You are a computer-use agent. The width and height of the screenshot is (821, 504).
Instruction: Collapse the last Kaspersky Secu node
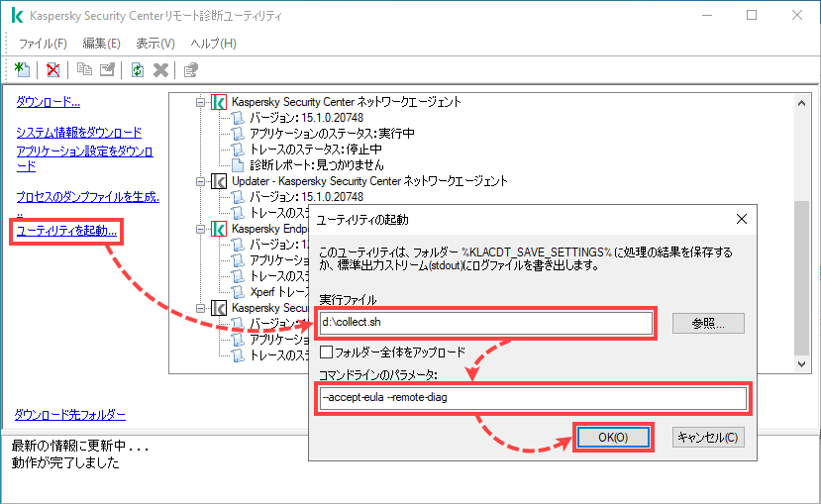click(x=200, y=308)
